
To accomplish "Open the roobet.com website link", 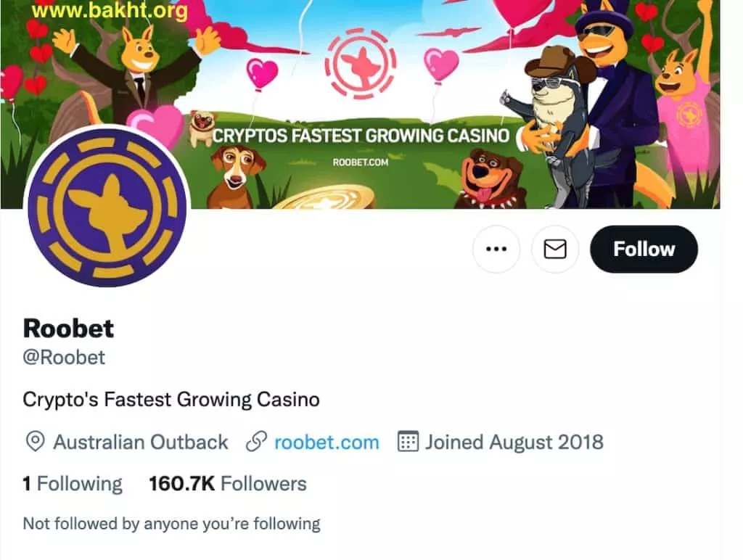I will 327,442.
